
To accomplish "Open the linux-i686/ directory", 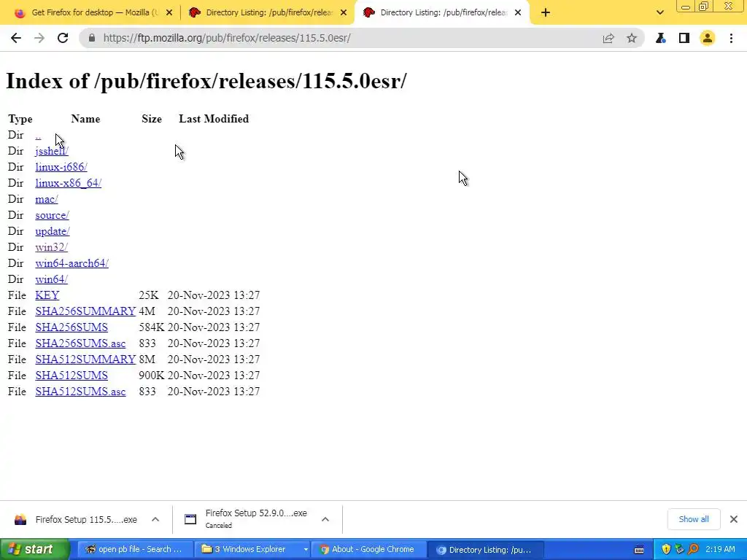I will click(x=61, y=167).
